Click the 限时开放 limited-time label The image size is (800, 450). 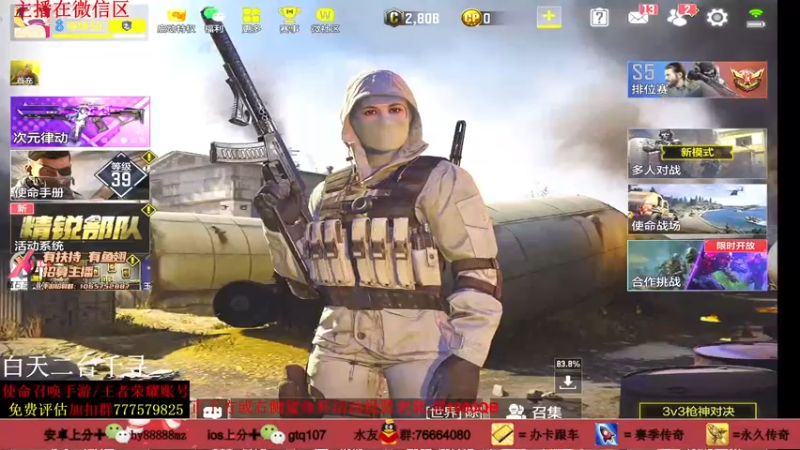coord(735,246)
